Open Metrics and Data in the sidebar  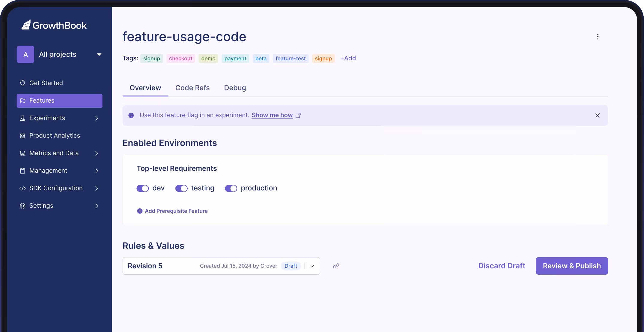[x=59, y=153]
